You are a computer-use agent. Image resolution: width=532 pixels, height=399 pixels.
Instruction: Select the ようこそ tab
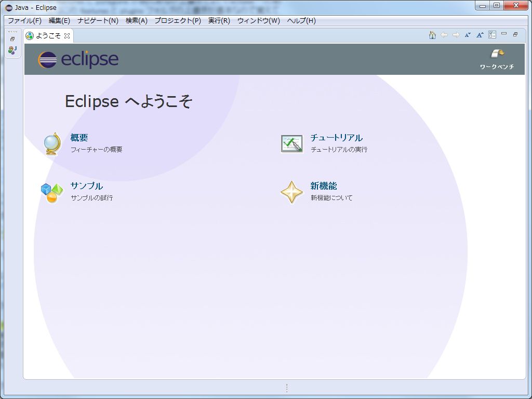click(x=48, y=36)
